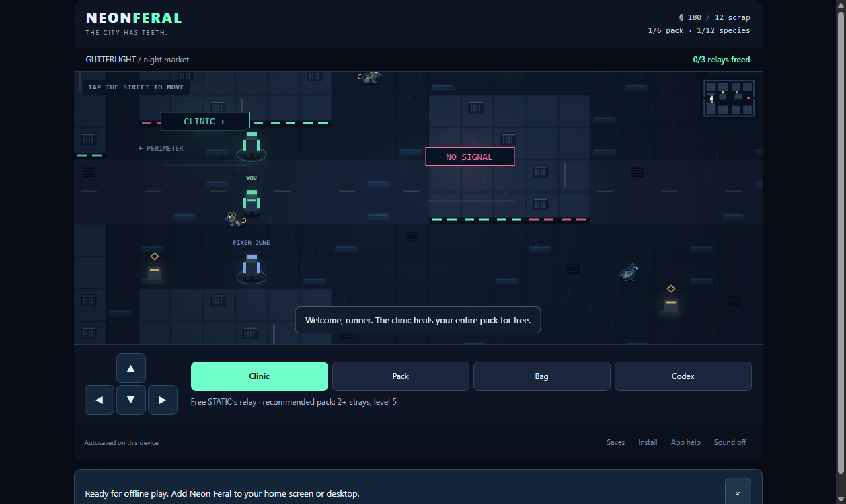Toggle the Sound off setting
Image resolution: width=846 pixels, height=504 pixels.
[x=730, y=442]
